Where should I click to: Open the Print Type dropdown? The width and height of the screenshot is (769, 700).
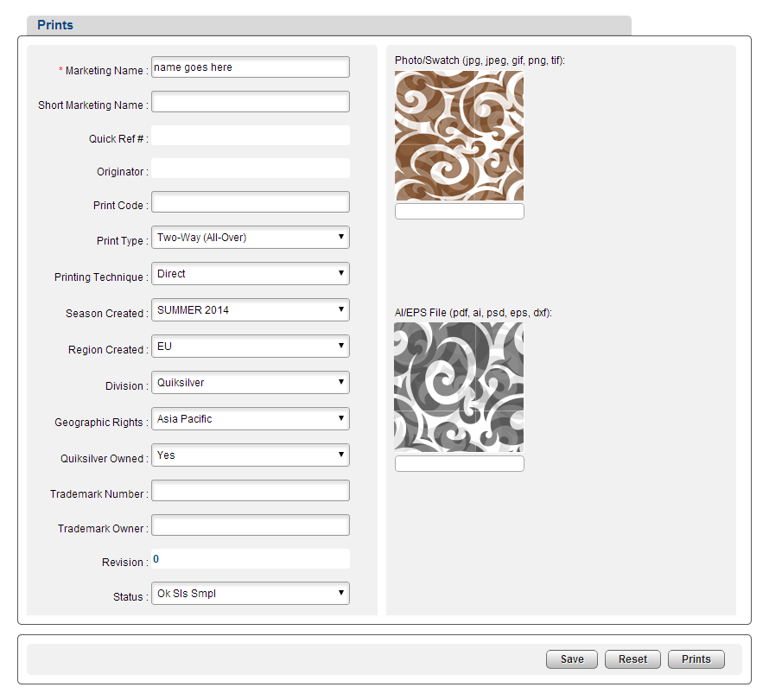click(x=250, y=238)
